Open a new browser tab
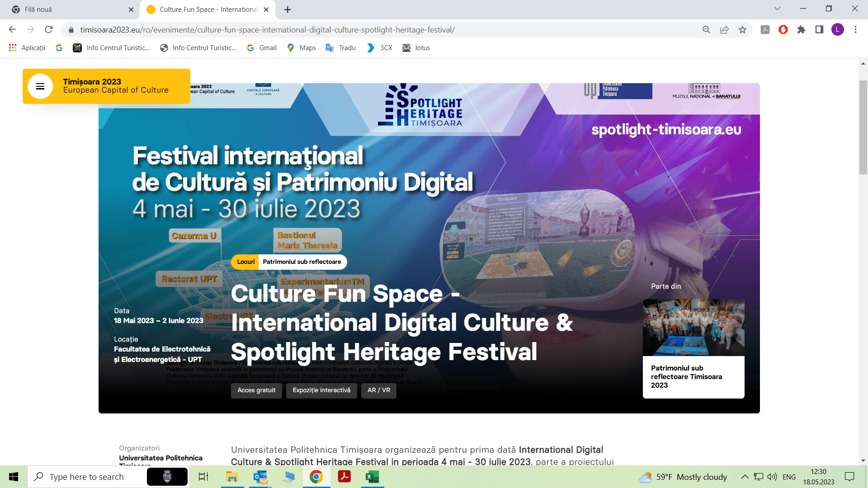Viewport: 868px width, 488px height. click(288, 9)
